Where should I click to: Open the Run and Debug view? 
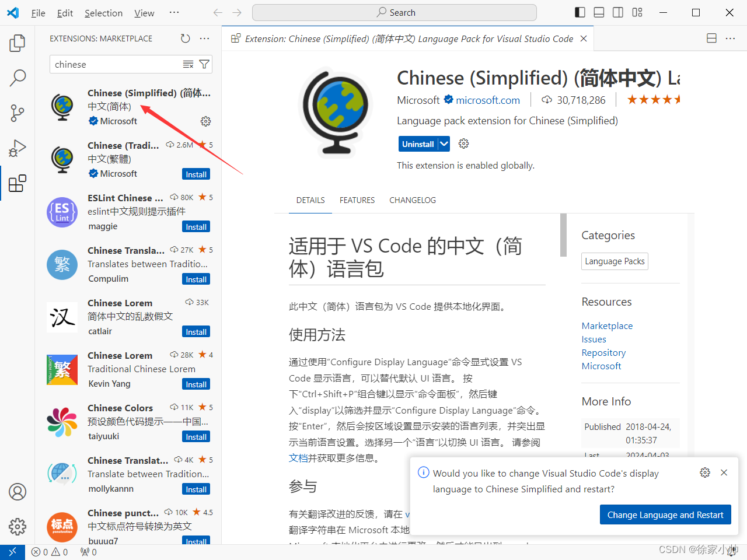18,148
